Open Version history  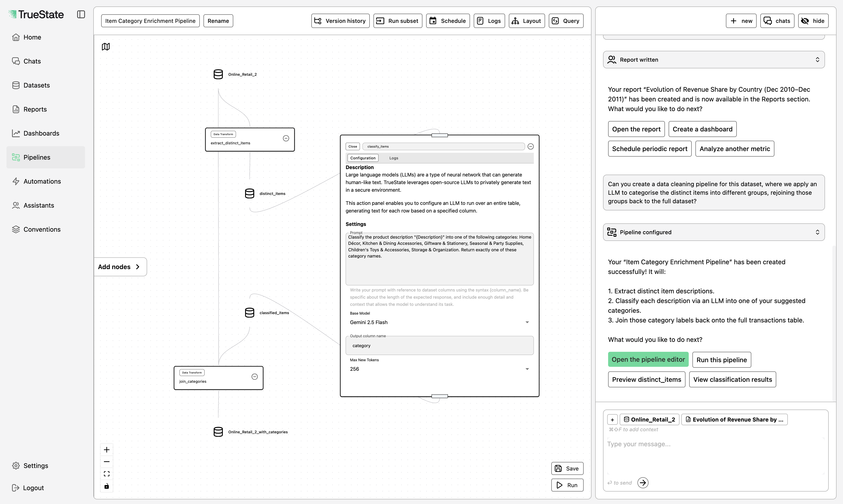(340, 21)
